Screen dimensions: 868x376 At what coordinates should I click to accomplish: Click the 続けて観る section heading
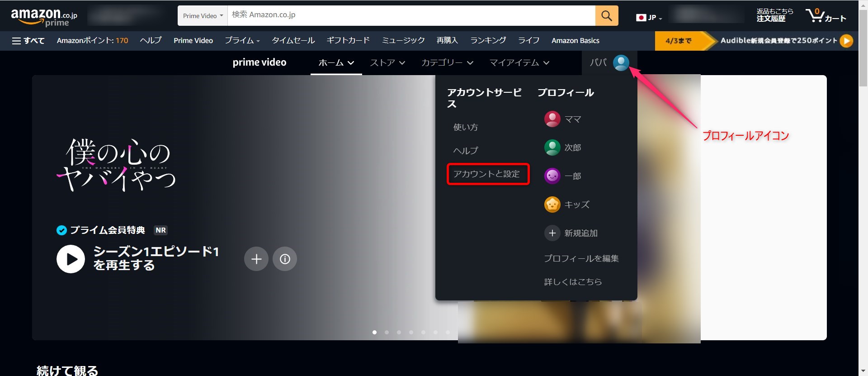pos(67,371)
